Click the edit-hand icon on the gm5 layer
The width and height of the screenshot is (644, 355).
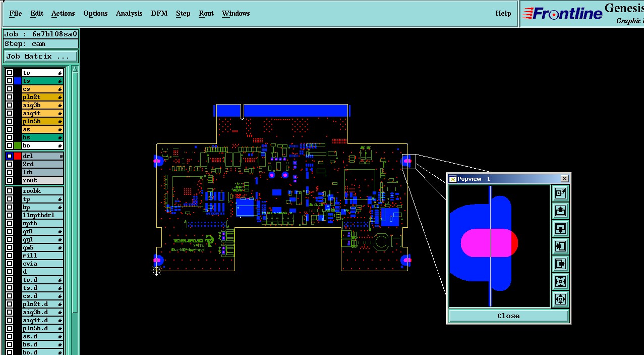pos(60,247)
